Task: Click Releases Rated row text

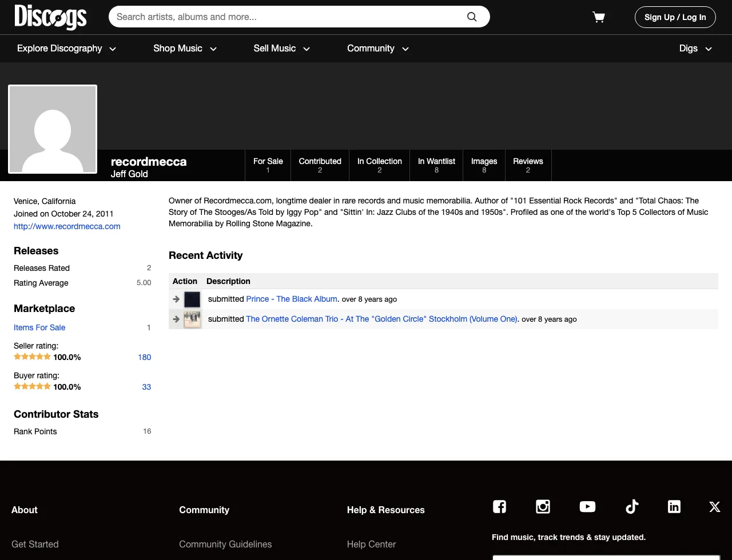Action: (42, 268)
